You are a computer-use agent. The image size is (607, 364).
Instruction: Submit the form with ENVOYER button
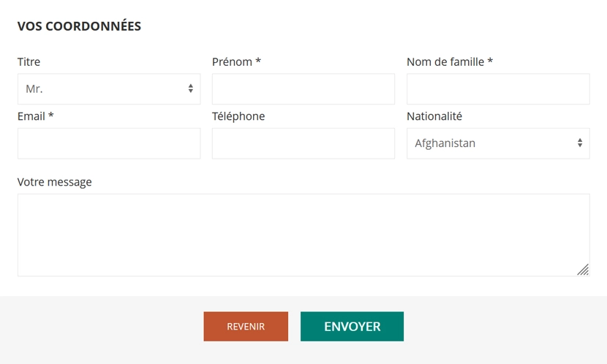point(352,327)
